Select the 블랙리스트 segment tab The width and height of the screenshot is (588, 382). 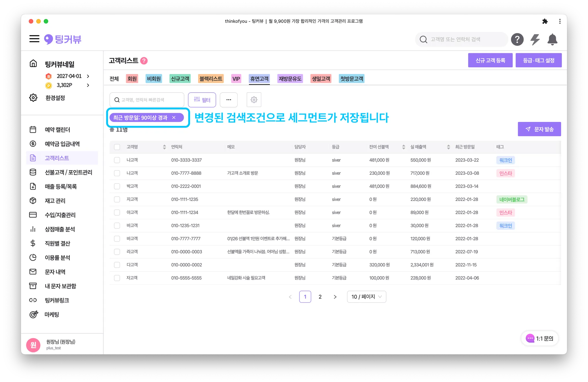(211, 79)
